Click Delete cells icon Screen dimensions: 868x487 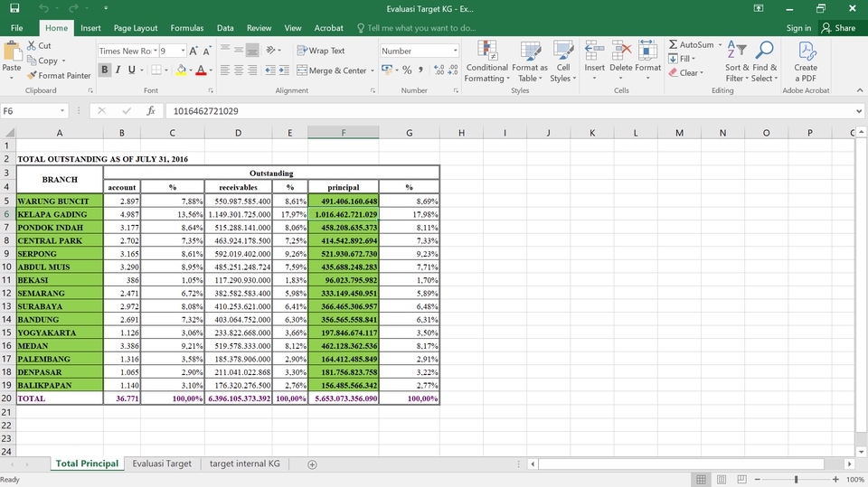[x=621, y=51]
